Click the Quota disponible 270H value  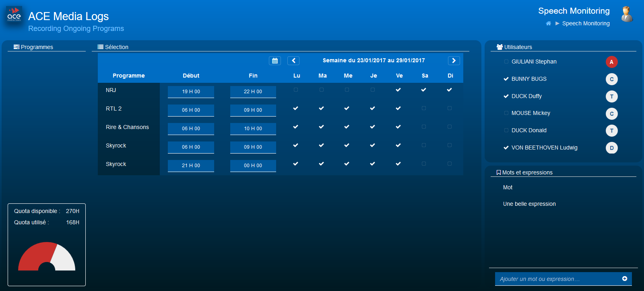click(72, 211)
